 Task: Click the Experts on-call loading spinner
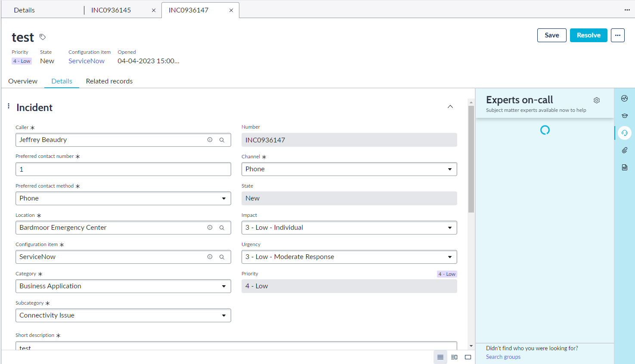pos(545,130)
